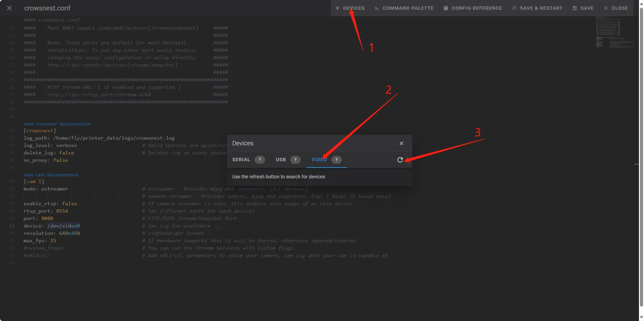The height and width of the screenshot is (321, 644).
Task: Click Save & Restart
Action: point(537,8)
